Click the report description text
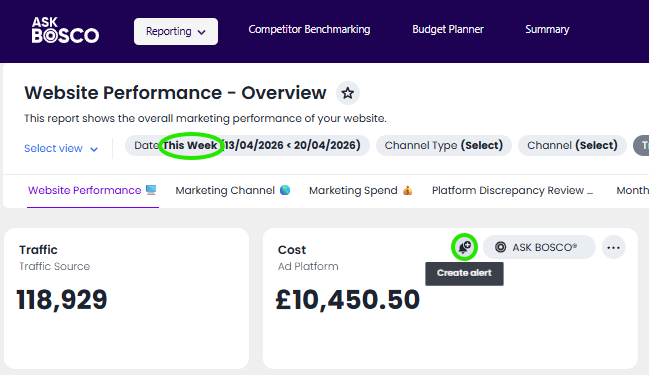 205,119
